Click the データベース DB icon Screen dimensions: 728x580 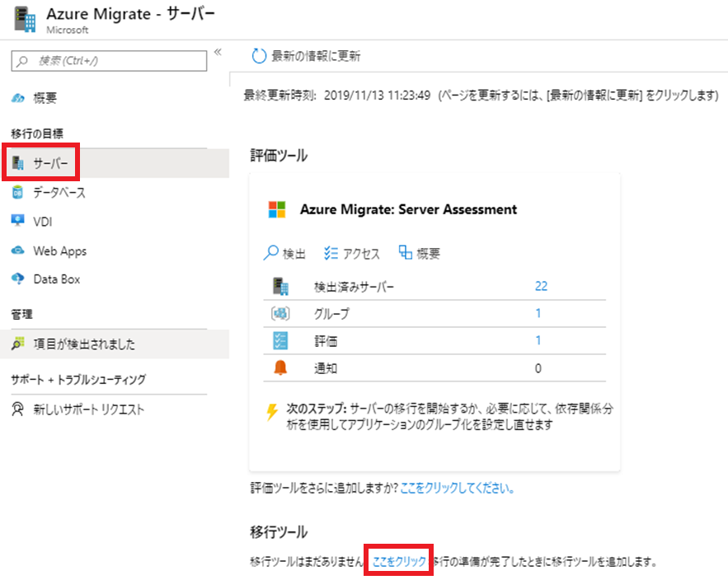17,192
